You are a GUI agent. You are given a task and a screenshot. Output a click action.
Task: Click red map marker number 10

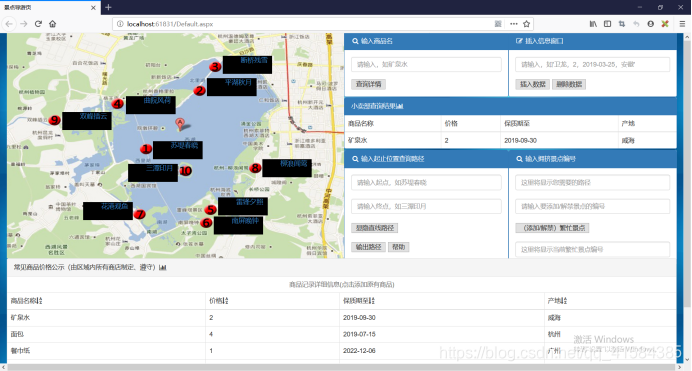[185, 171]
